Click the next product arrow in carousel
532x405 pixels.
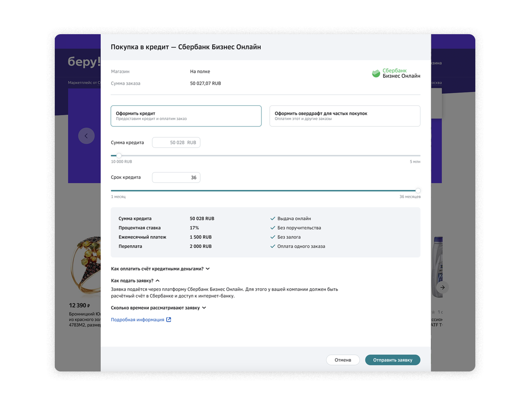[442, 287]
